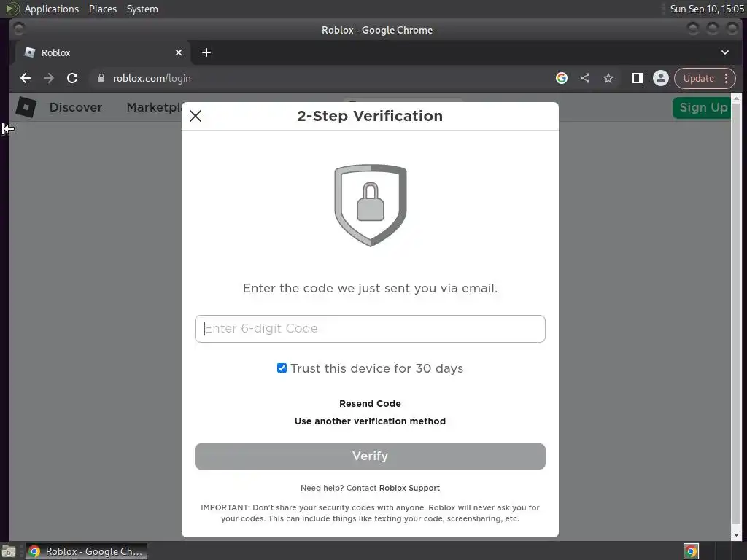Viewport: 747px width, 560px height.
Task: Expand the tab search dropdown arrow
Action: pyautogui.click(x=724, y=52)
